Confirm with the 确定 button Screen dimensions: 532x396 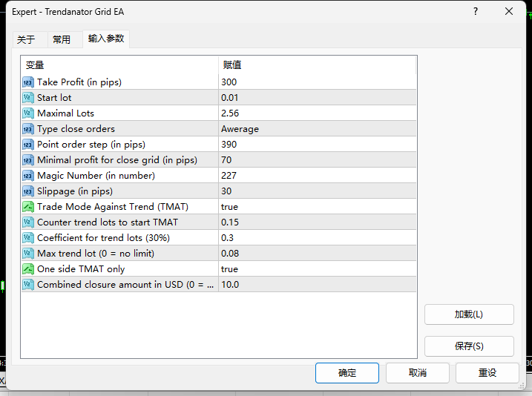click(347, 373)
